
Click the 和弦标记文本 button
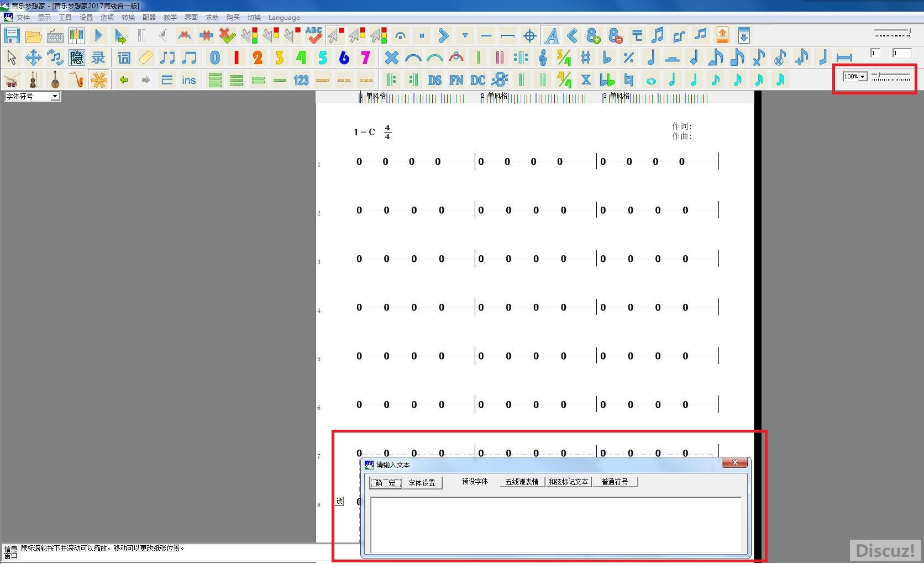(568, 482)
